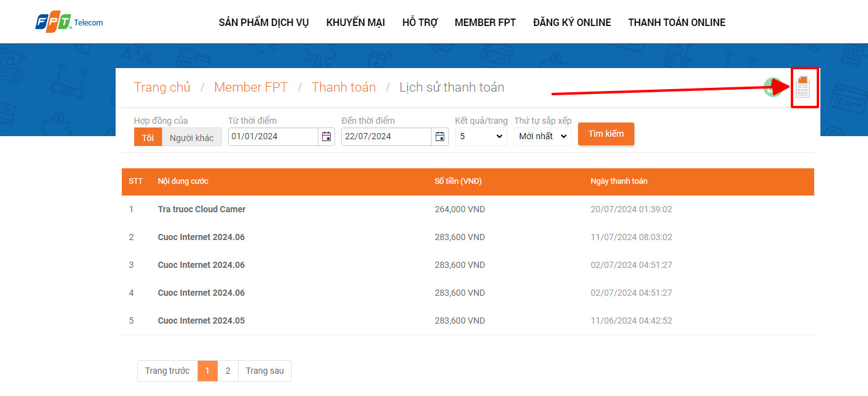Click payment date '20/07/2024 01:39:02'
The height and width of the screenshot is (396, 868).
point(631,209)
